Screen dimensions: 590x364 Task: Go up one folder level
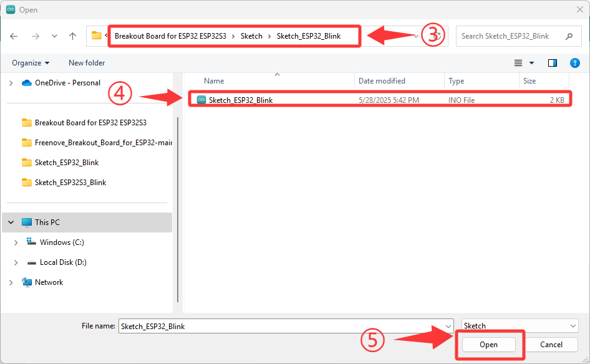coord(72,36)
